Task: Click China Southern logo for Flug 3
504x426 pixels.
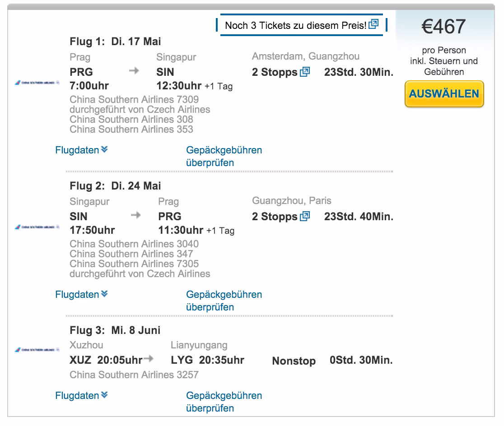Action: point(37,350)
